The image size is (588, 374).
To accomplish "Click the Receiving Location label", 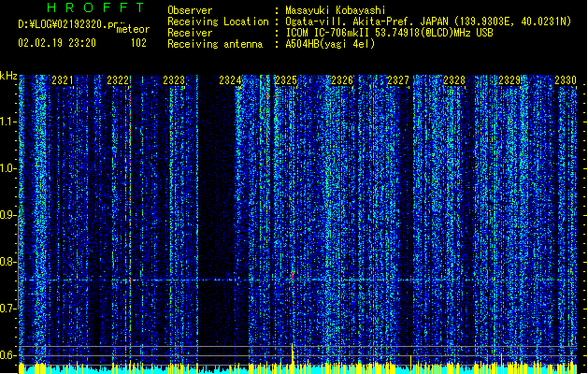I will tap(218, 22).
